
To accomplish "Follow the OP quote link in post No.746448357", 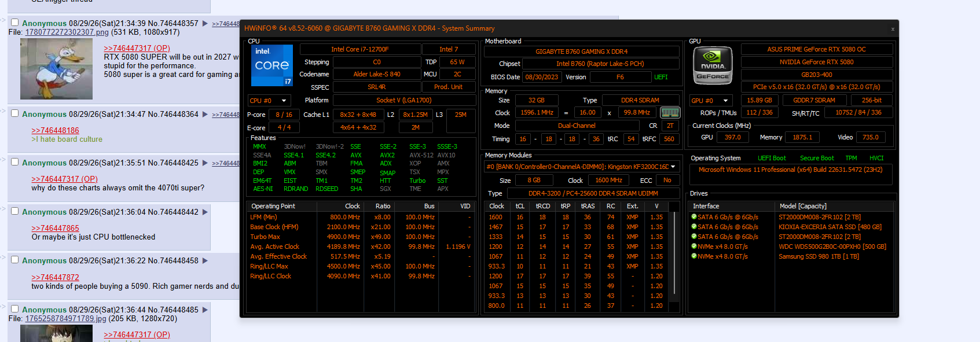I will [x=137, y=49].
